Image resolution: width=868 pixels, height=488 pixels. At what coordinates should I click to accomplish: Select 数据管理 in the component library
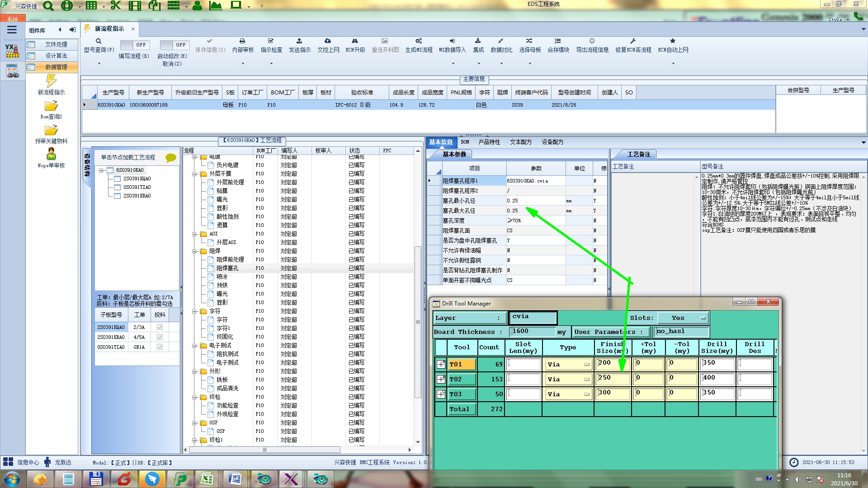52,67
